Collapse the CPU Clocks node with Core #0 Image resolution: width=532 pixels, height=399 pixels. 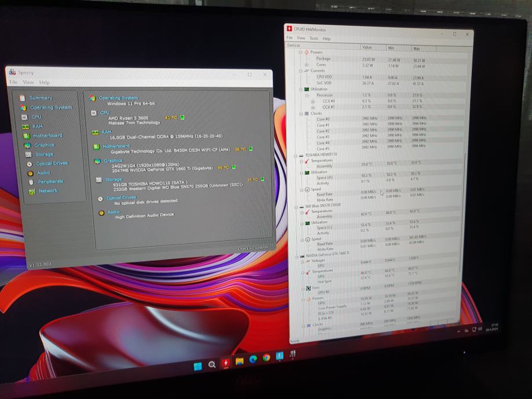301,113
